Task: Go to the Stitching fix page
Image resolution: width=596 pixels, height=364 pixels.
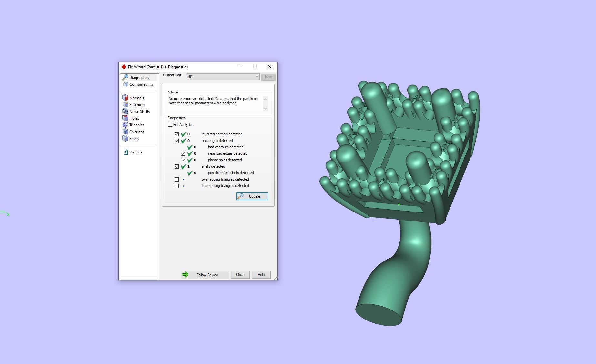Action: coord(137,105)
